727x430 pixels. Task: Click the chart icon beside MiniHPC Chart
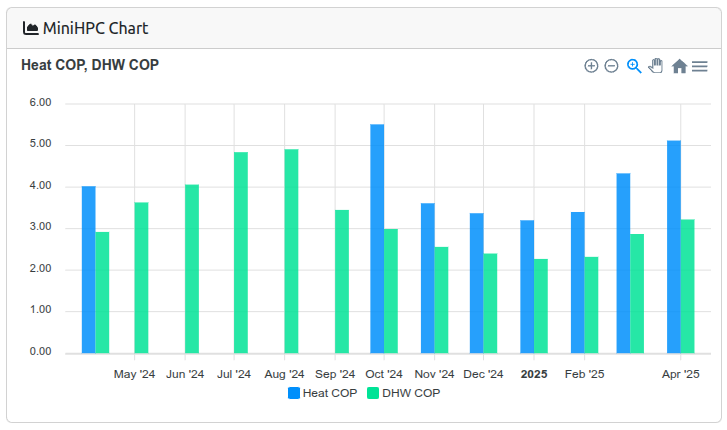tap(31, 27)
